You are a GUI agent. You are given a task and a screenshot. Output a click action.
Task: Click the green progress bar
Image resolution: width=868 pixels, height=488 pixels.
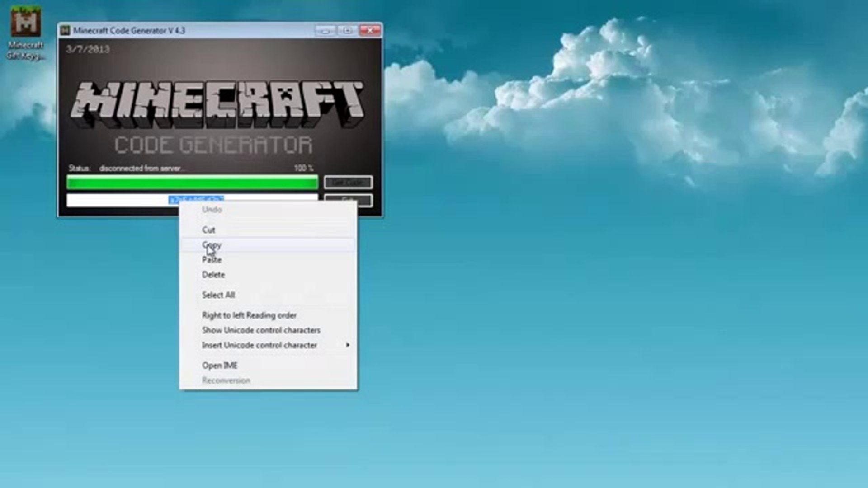192,183
